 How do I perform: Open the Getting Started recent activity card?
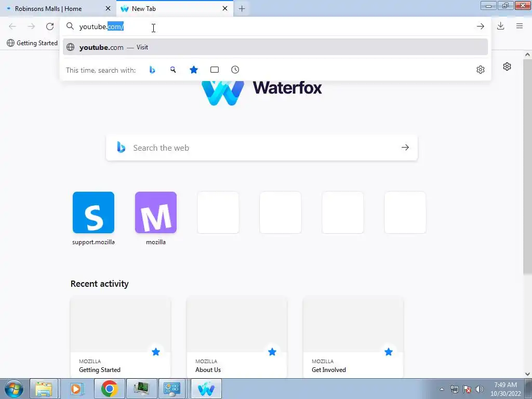[x=121, y=338]
